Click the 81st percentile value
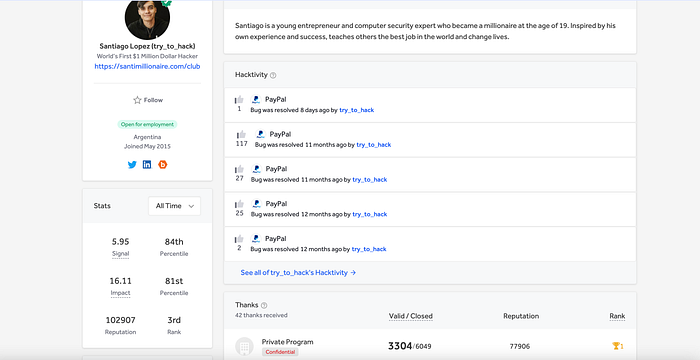 [x=174, y=281]
